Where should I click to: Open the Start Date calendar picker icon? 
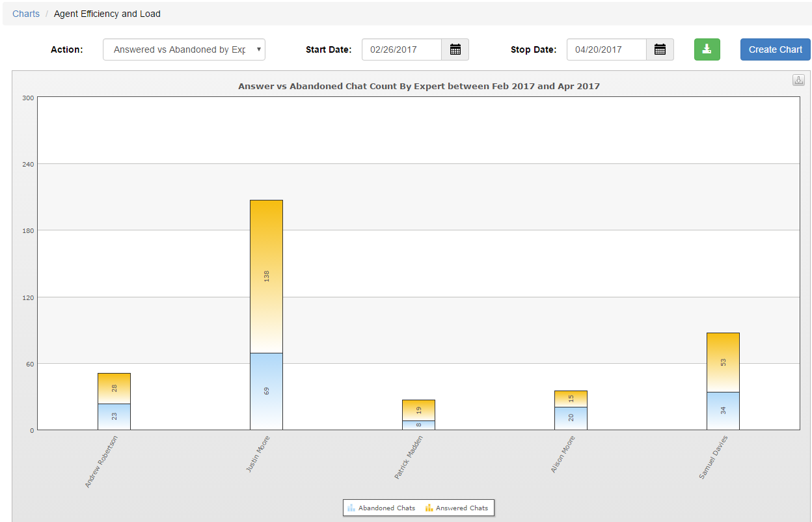(455, 49)
